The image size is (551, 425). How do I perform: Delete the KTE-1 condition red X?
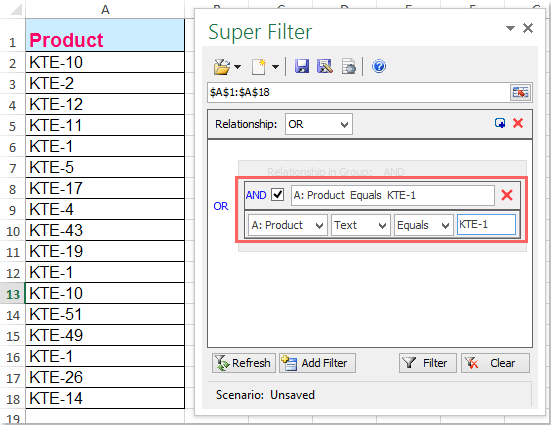[507, 195]
